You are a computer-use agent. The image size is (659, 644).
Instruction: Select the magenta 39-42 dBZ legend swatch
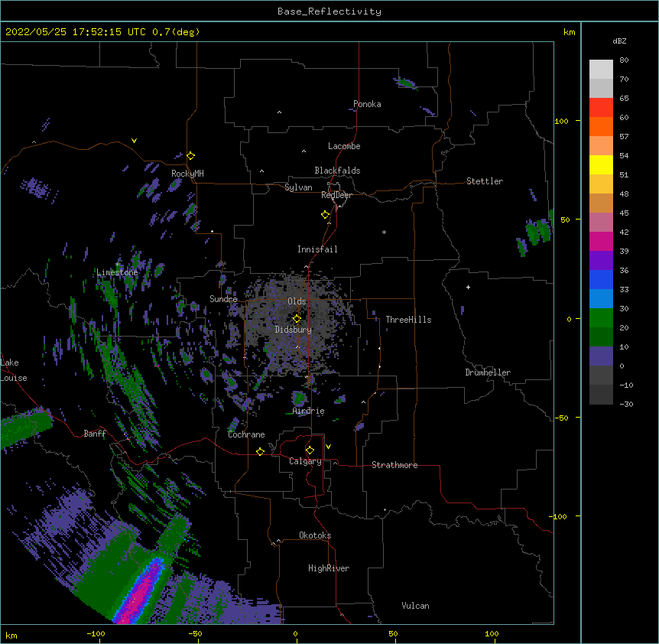click(601, 241)
